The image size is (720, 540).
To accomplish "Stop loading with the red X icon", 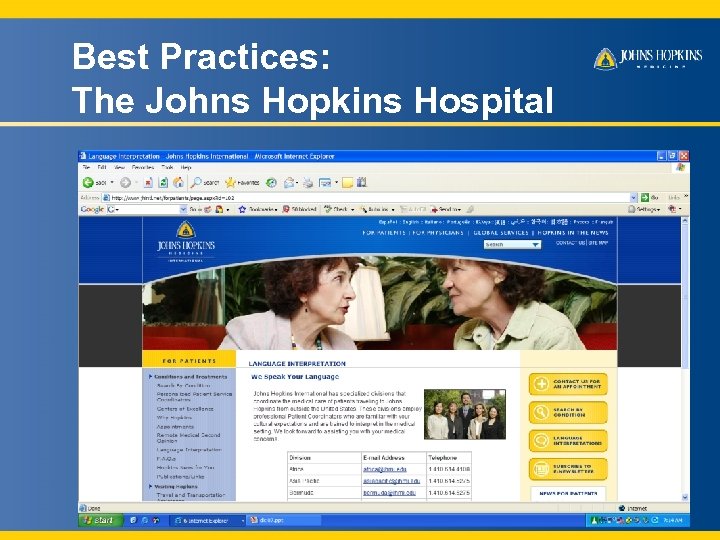I will (x=148, y=183).
